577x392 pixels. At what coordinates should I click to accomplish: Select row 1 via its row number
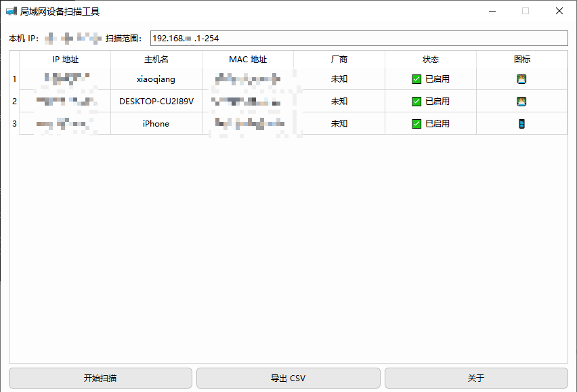coord(14,79)
